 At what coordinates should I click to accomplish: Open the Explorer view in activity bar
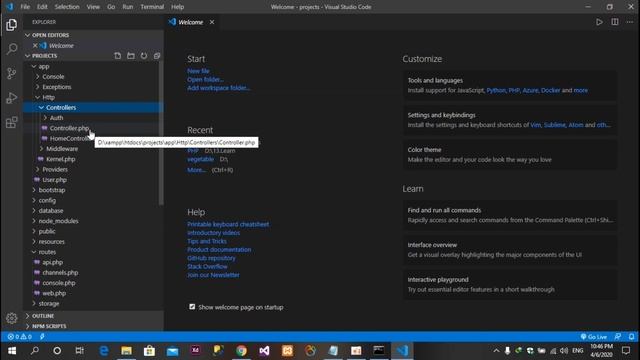[11, 25]
